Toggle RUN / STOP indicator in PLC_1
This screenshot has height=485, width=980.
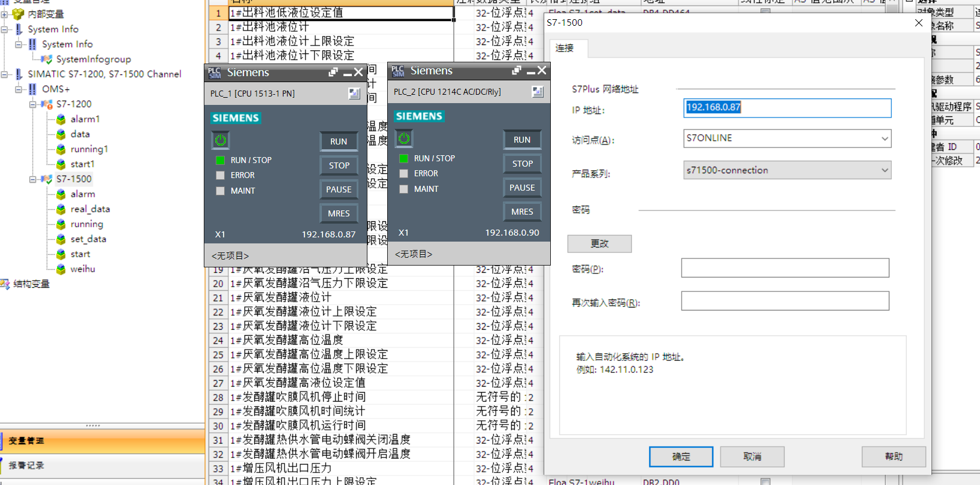point(221,160)
